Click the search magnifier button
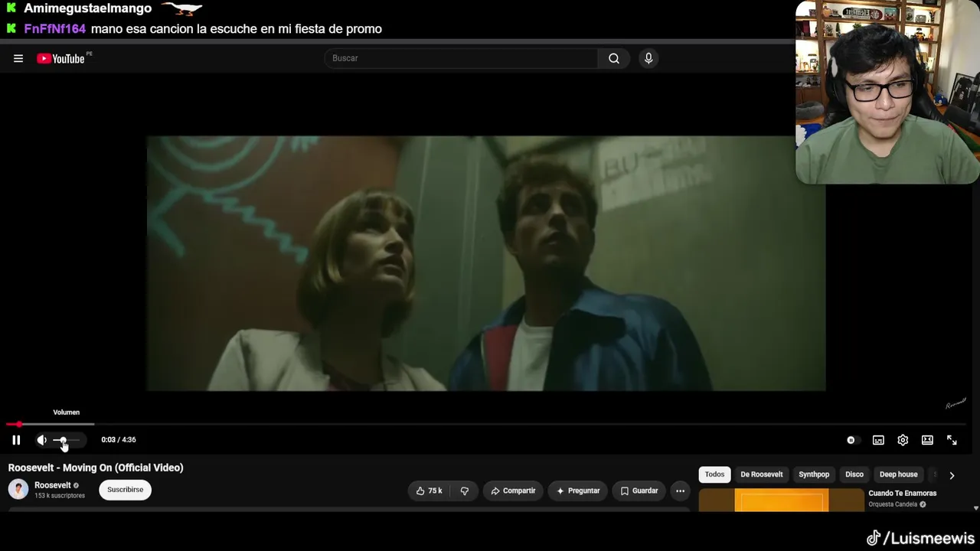 click(x=614, y=58)
